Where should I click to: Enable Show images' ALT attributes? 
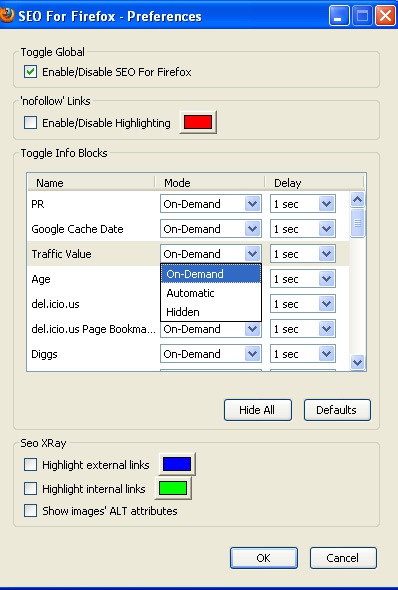(x=30, y=511)
